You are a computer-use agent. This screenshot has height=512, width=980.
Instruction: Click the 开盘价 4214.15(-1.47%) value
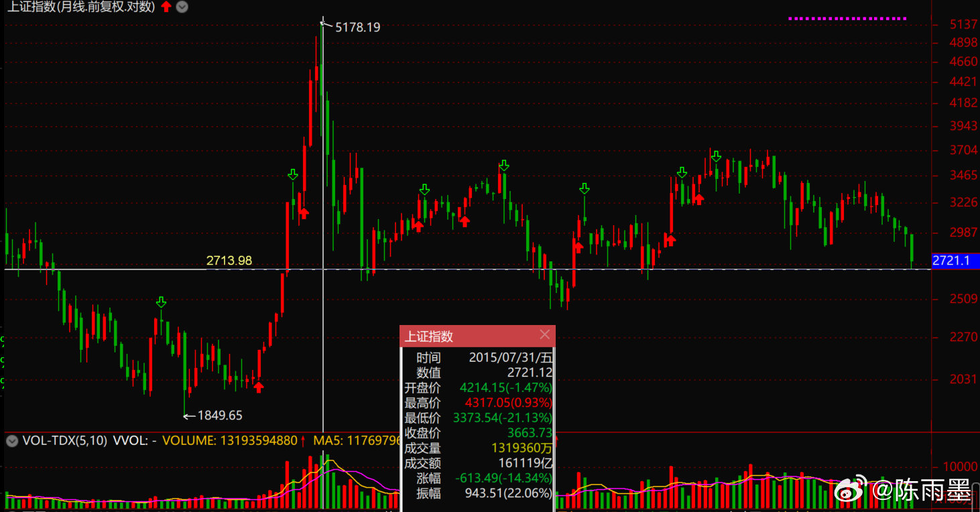[x=505, y=388]
